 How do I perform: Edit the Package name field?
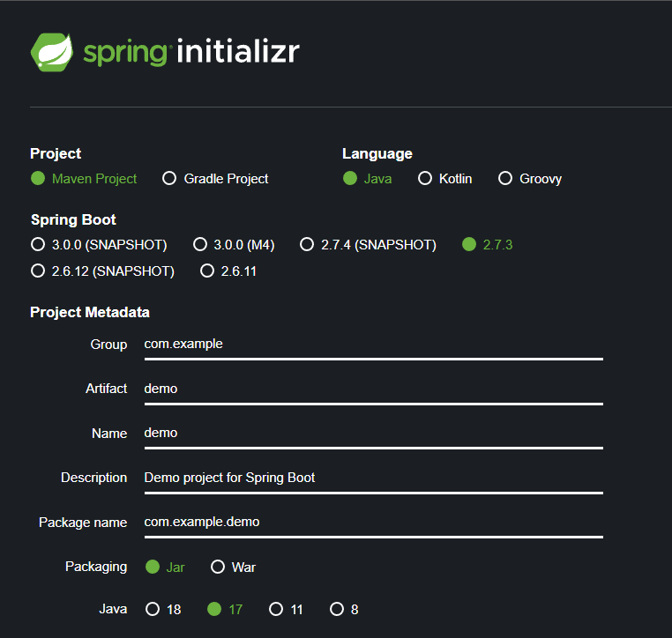point(374,523)
